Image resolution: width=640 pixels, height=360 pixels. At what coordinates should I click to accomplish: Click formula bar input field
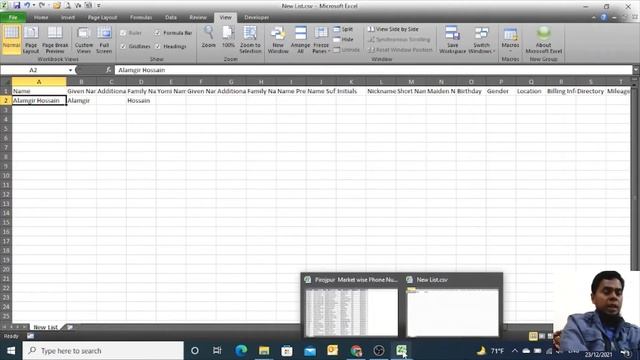point(373,70)
